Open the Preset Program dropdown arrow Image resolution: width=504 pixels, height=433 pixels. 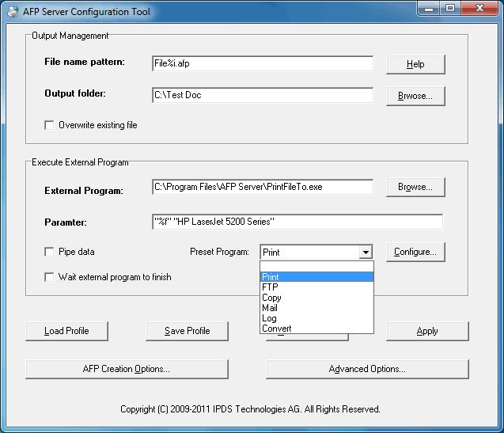pyautogui.click(x=366, y=253)
